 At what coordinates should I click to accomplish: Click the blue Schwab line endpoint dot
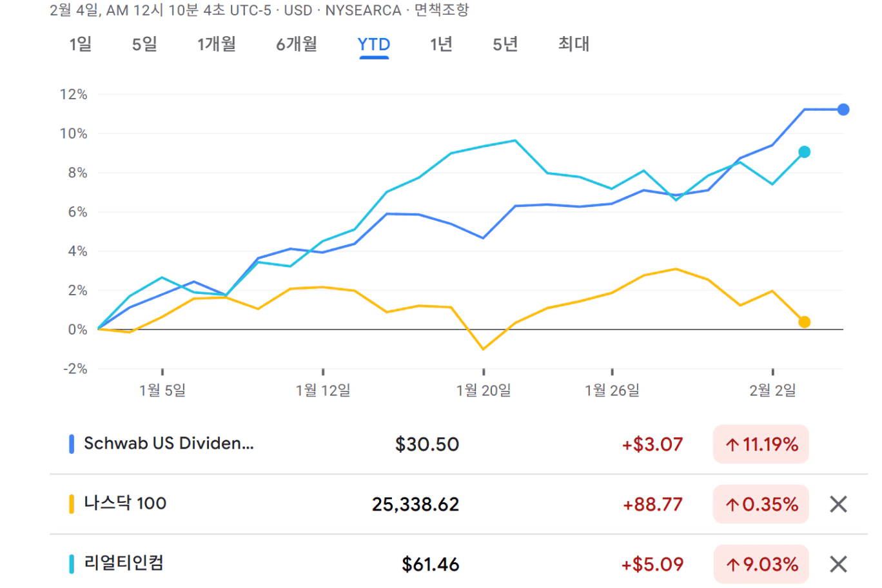[843, 110]
